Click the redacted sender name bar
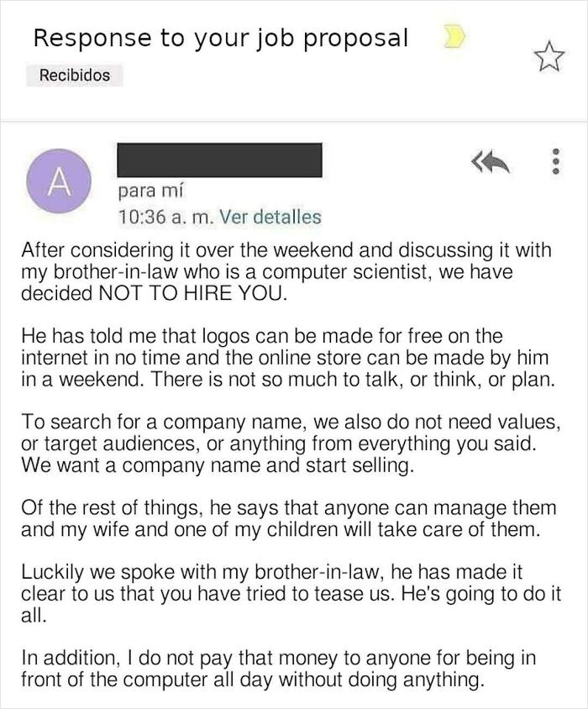The image size is (588, 709). pos(220,160)
